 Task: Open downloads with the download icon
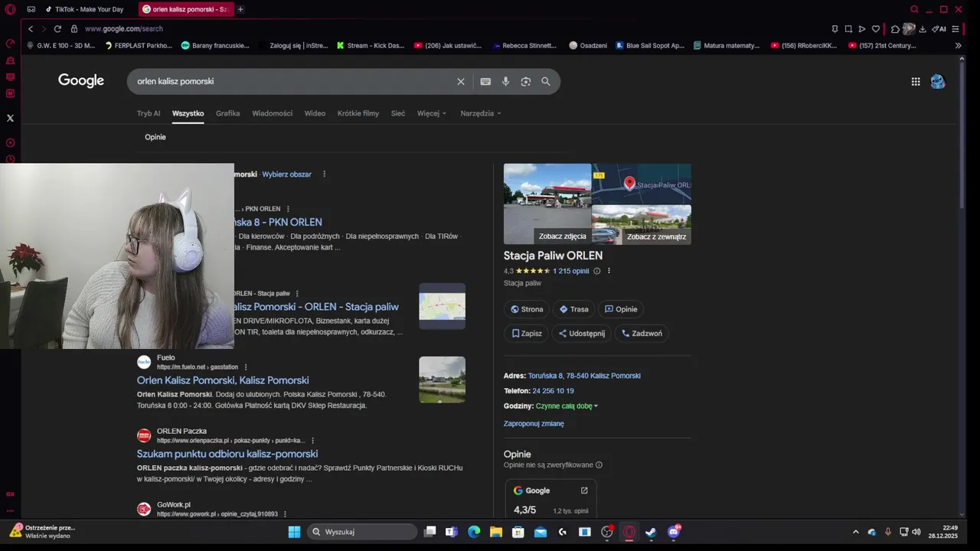pyautogui.click(x=923, y=28)
